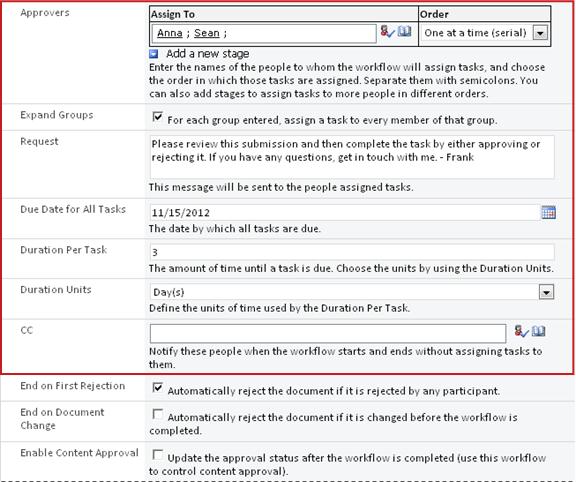Click the Duration Per Task field
Viewport: 576px width, 482px height.
(x=352, y=252)
